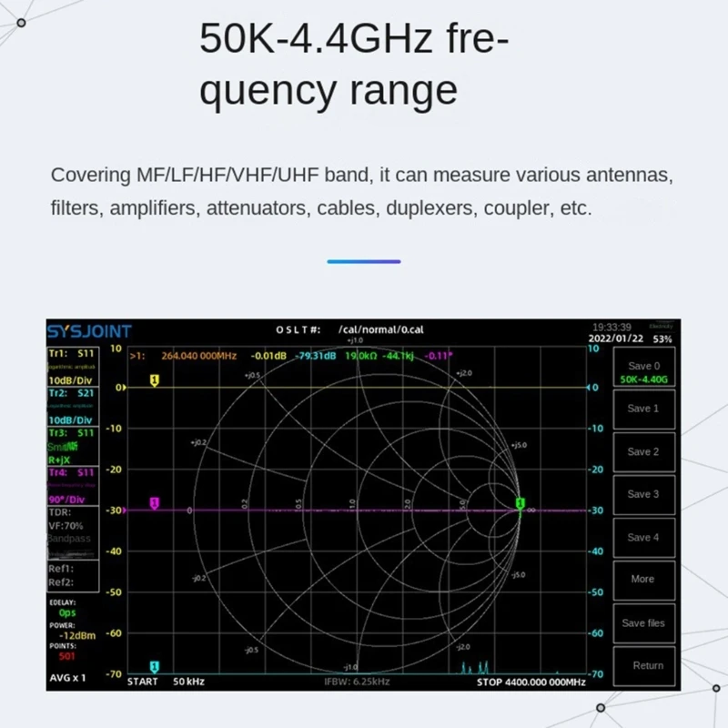Select the Tr3: S11 Smith trace panel
Screen dimensions: 728x728
tap(73, 447)
